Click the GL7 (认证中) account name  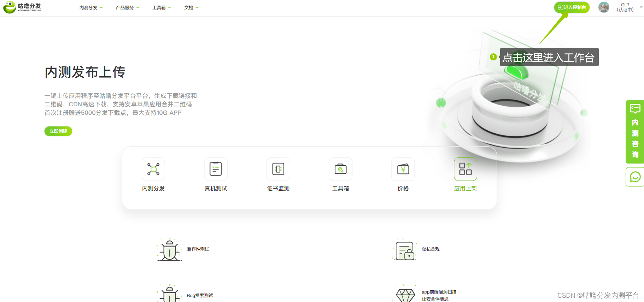(x=625, y=7)
